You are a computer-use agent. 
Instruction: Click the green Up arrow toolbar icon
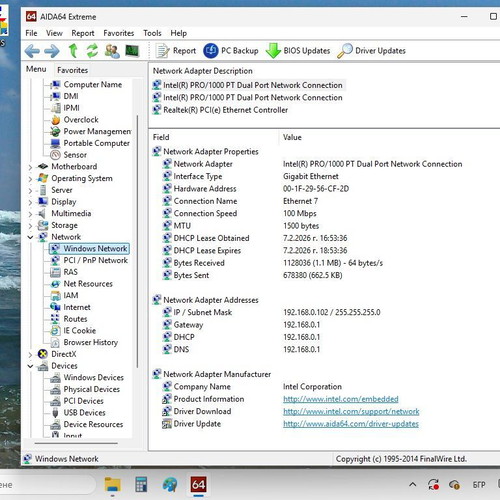(73, 51)
